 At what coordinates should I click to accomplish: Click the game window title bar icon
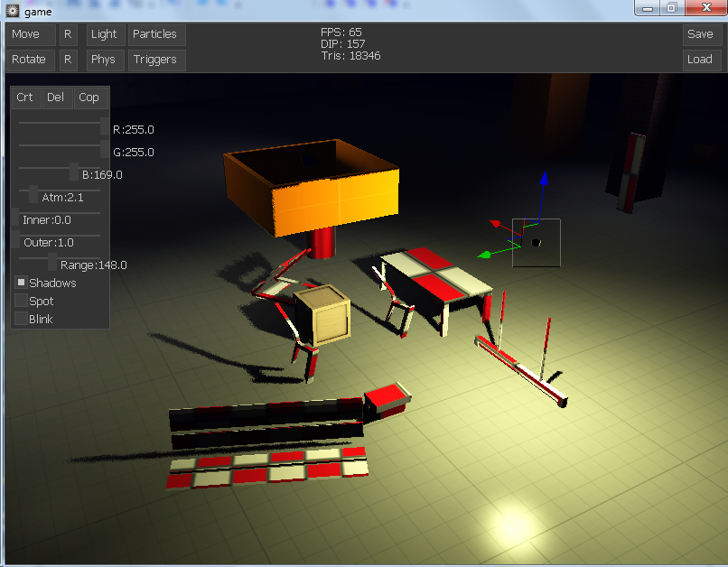point(12,10)
